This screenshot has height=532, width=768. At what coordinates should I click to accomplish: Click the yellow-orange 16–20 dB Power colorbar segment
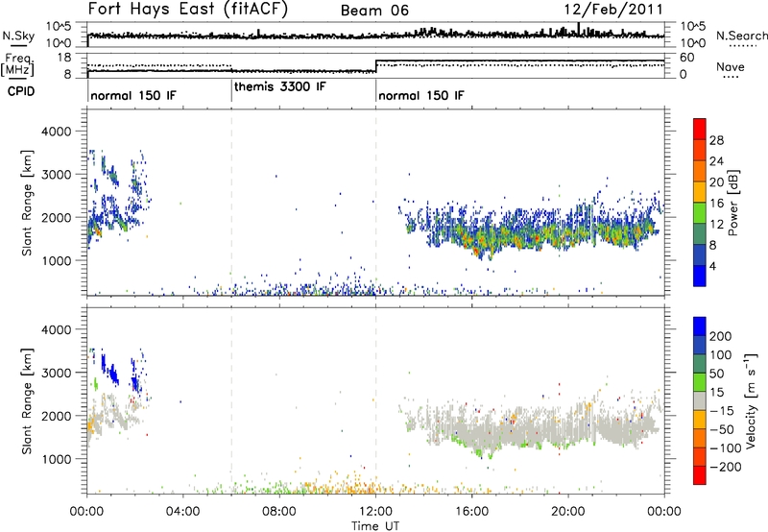700,192
